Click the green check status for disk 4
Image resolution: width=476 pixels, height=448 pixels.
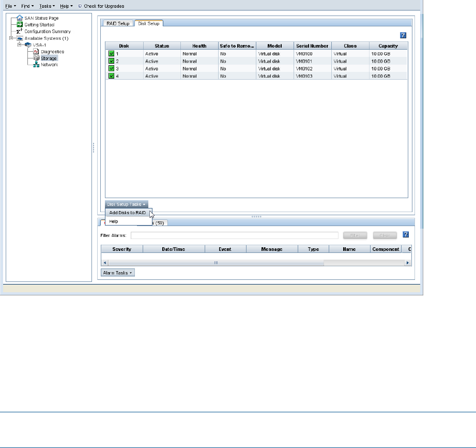click(x=111, y=76)
